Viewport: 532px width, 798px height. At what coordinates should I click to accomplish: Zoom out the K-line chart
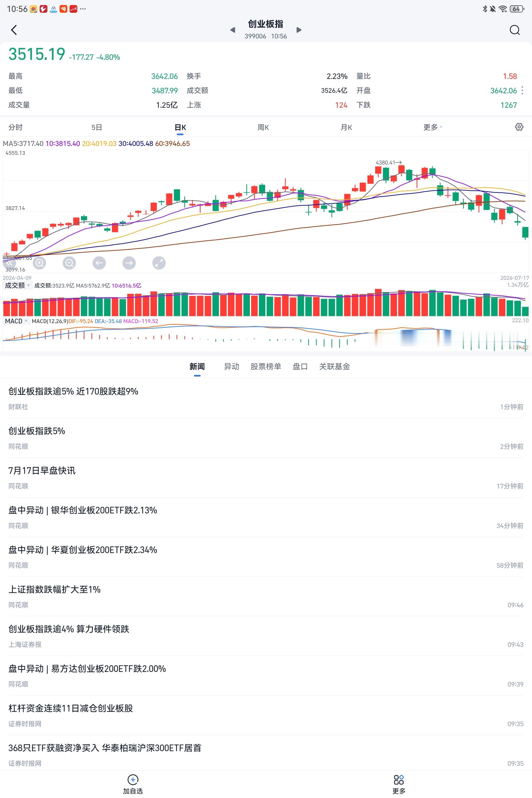69,263
